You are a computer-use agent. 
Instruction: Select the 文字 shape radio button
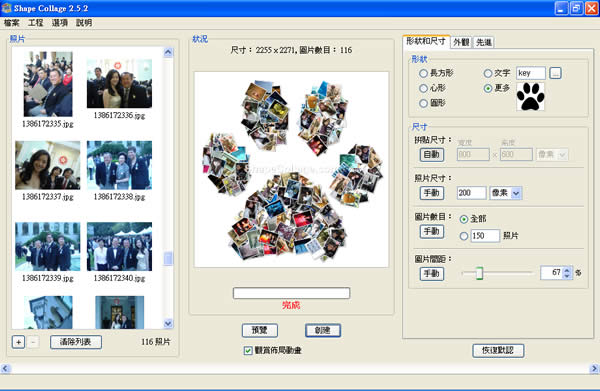[488, 73]
